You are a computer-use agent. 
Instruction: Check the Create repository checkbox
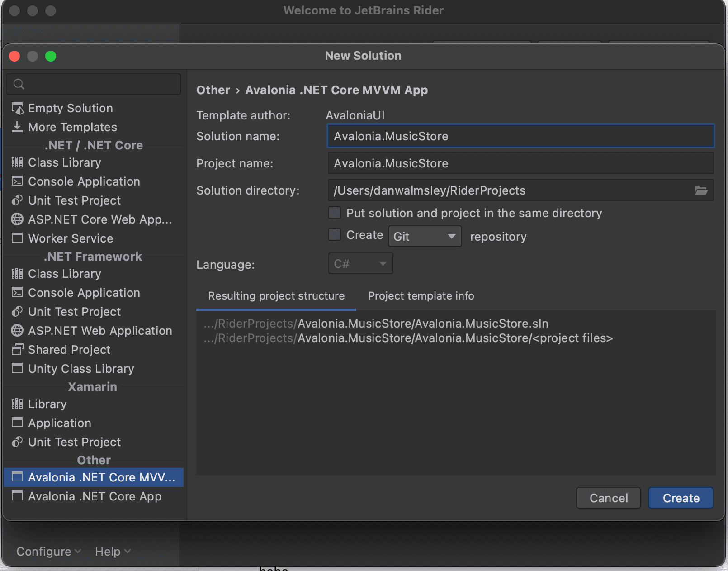(x=335, y=235)
